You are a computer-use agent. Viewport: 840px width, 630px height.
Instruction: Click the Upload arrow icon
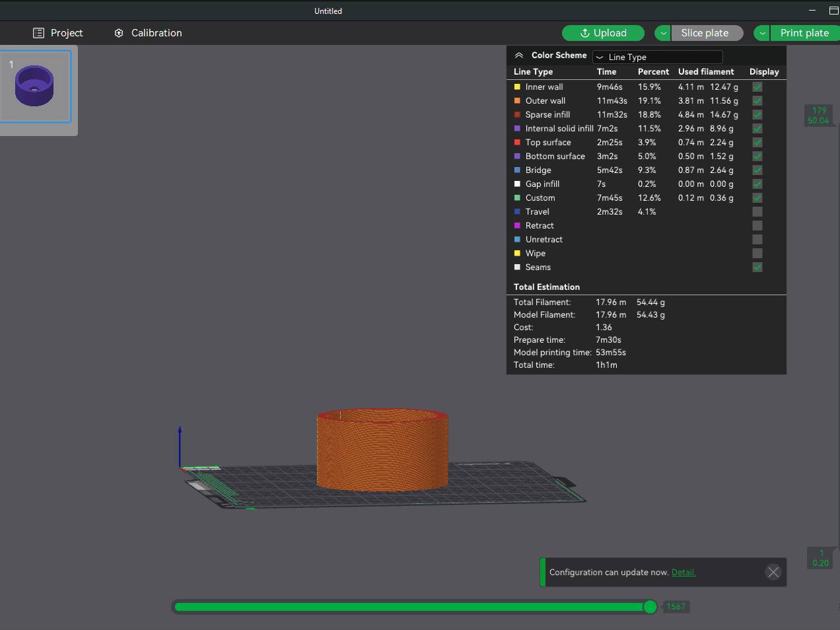point(585,33)
